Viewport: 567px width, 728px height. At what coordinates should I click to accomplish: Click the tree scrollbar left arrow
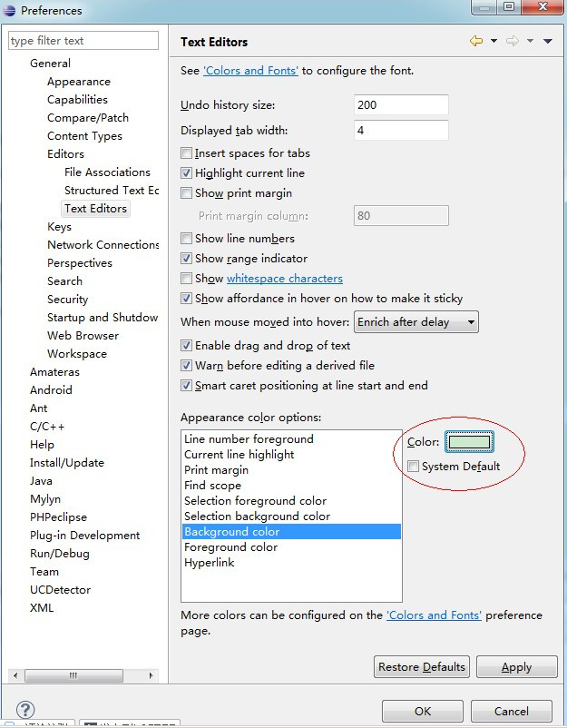[15, 676]
